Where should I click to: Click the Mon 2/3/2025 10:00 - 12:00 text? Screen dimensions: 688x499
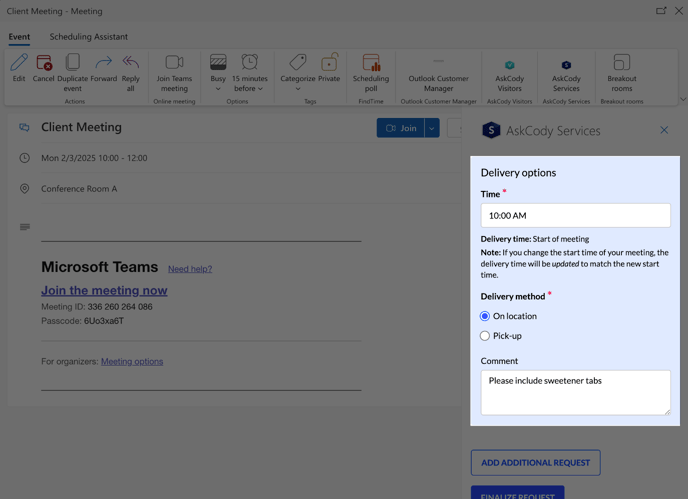[x=94, y=158]
